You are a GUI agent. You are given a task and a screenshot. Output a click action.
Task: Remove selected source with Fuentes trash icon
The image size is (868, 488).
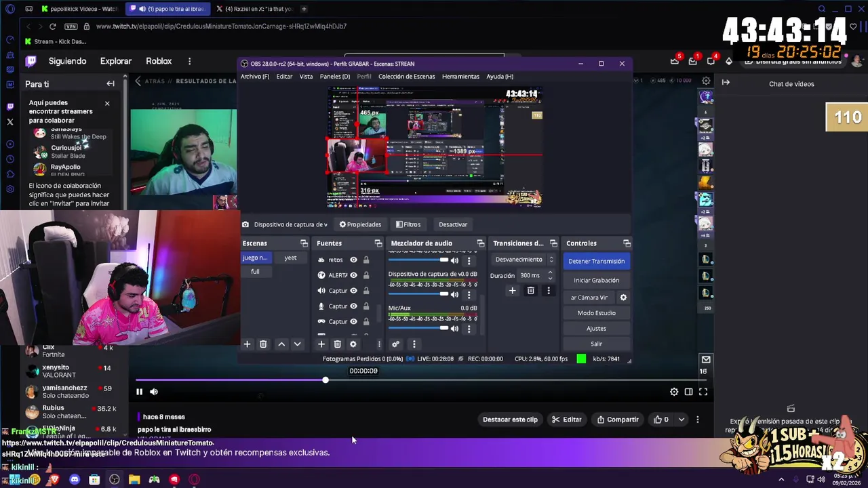pyautogui.click(x=337, y=344)
